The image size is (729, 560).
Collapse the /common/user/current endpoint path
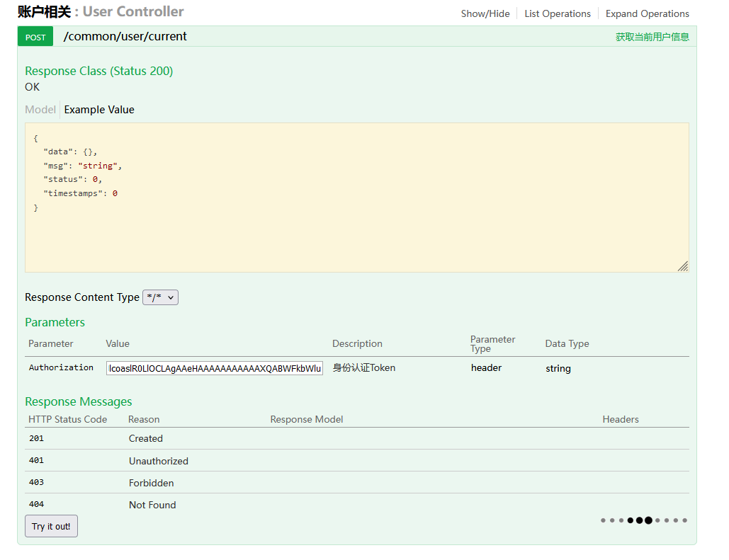click(x=125, y=36)
